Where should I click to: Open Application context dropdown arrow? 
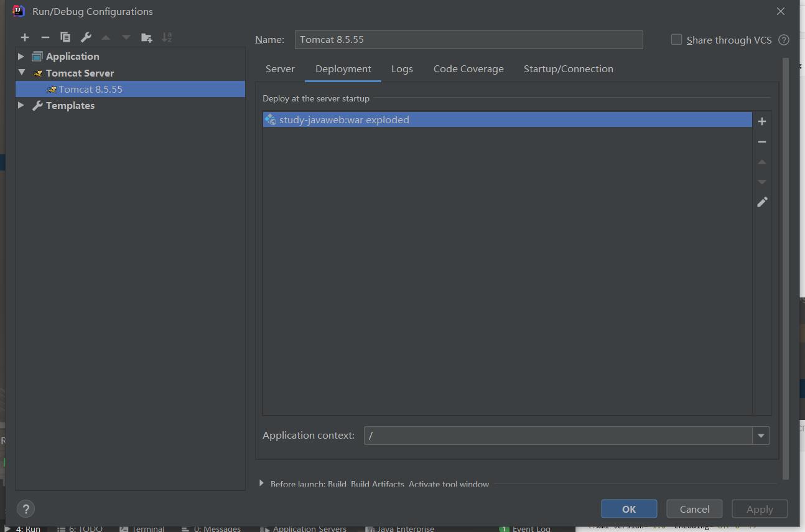(761, 436)
